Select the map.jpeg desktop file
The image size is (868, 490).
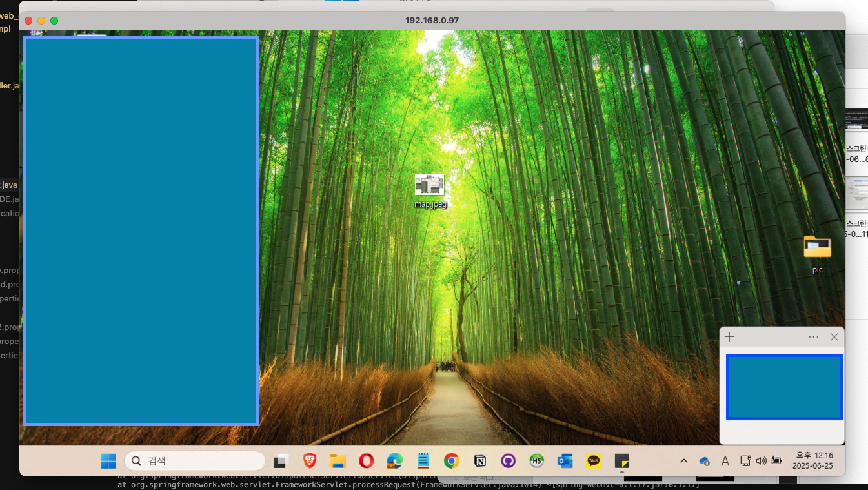click(x=430, y=191)
